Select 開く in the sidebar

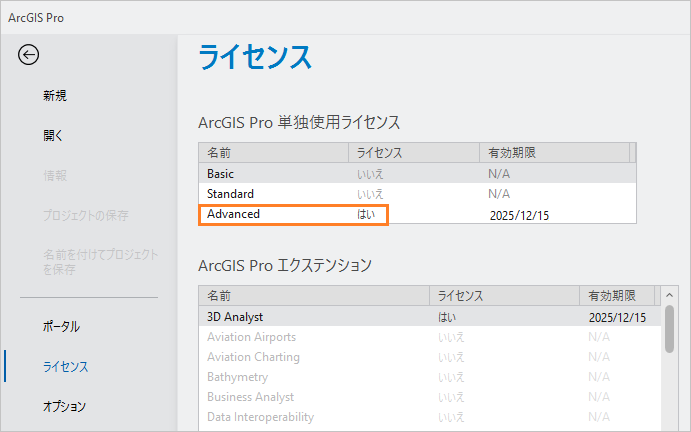[x=53, y=135]
